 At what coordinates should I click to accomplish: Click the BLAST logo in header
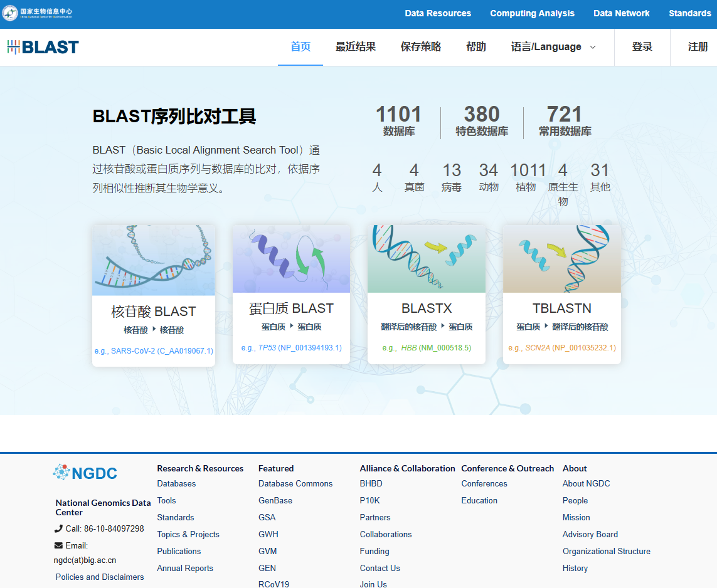click(x=43, y=47)
